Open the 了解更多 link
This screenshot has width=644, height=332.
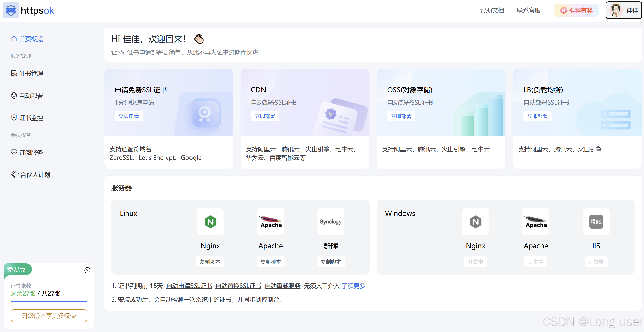[x=353, y=286]
